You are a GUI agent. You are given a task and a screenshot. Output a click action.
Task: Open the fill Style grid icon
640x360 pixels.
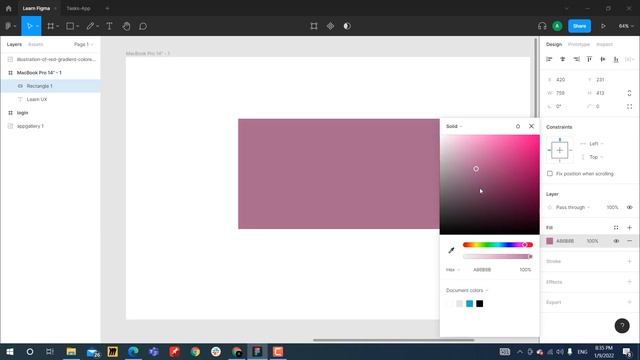616,228
